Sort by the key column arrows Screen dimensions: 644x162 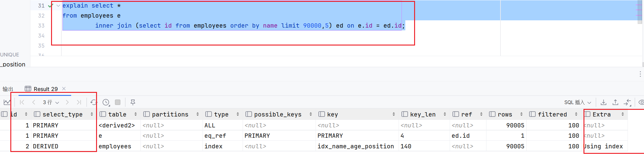coord(394,114)
